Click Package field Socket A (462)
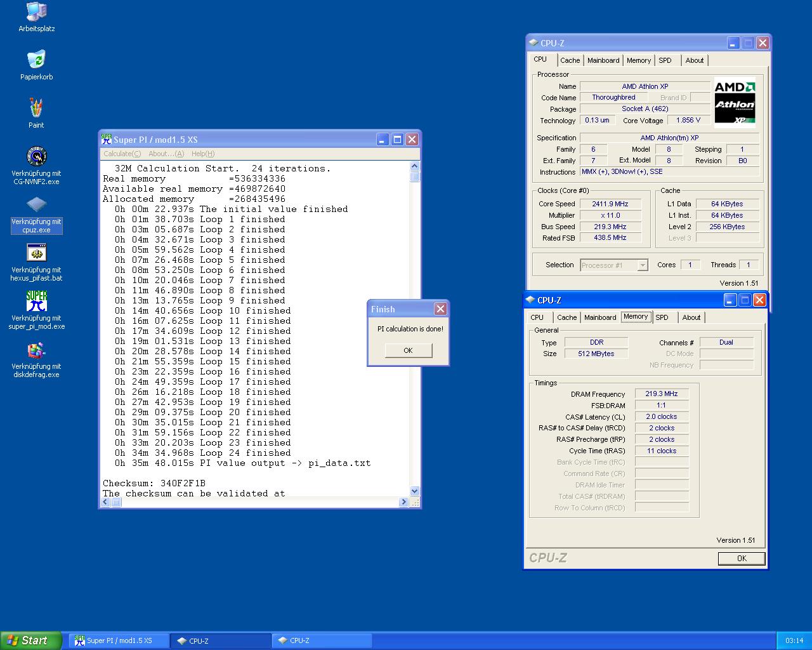Image resolution: width=812 pixels, height=650 pixels. (645, 109)
